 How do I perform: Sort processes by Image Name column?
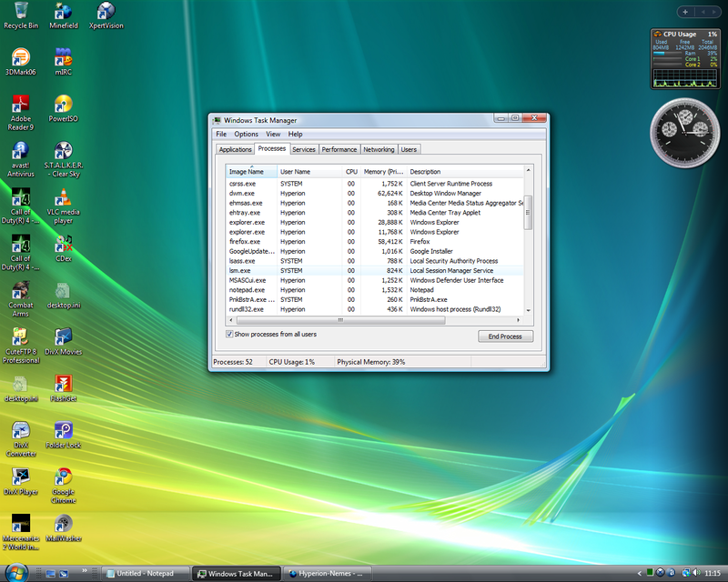pyautogui.click(x=251, y=172)
